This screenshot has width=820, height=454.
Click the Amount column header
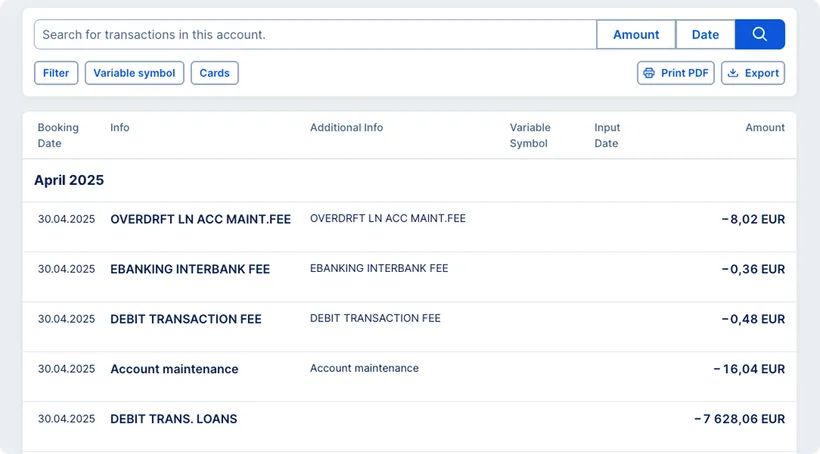(x=764, y=128)
